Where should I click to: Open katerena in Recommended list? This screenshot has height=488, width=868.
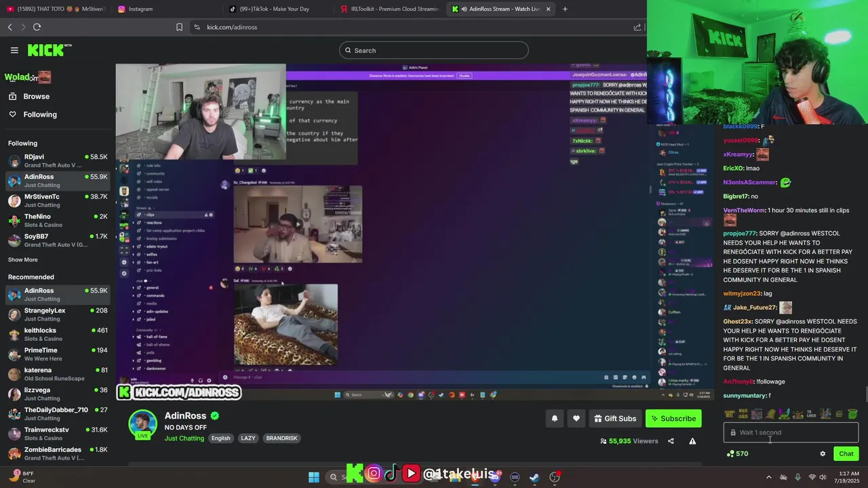(58, 374)
